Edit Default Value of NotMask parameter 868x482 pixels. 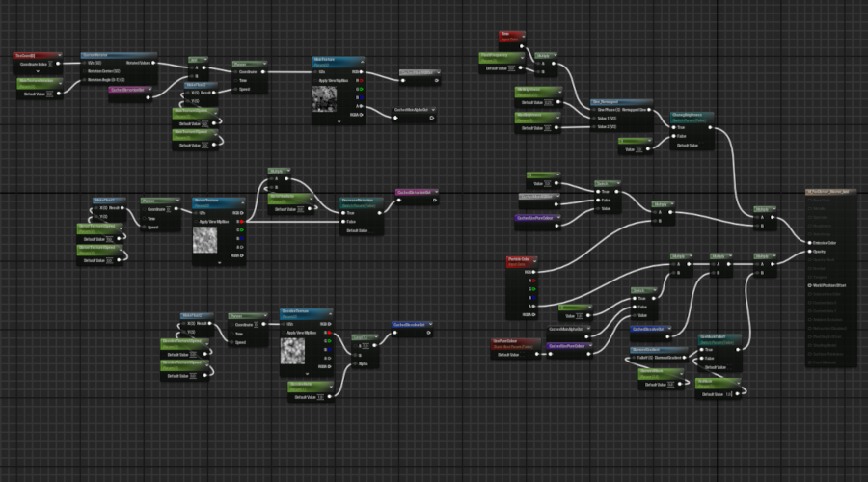tap(729, 394)
